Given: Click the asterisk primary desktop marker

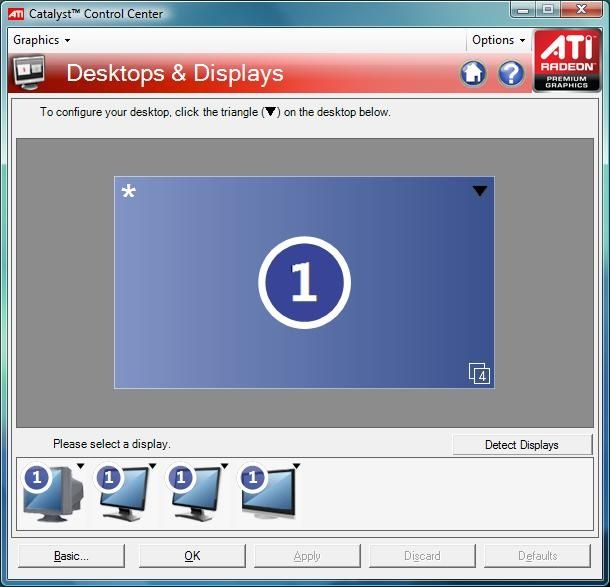Looking at the screenshot, I should [128, 191].
